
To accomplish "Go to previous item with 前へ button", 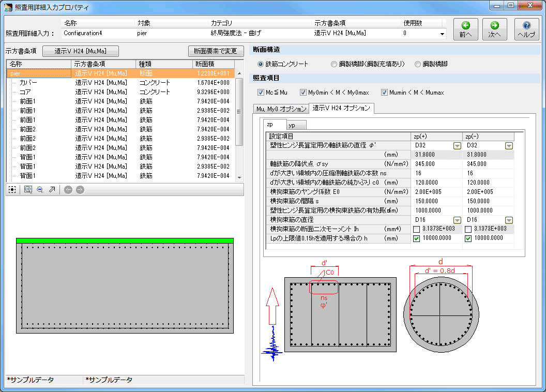I will click(465, 29).
